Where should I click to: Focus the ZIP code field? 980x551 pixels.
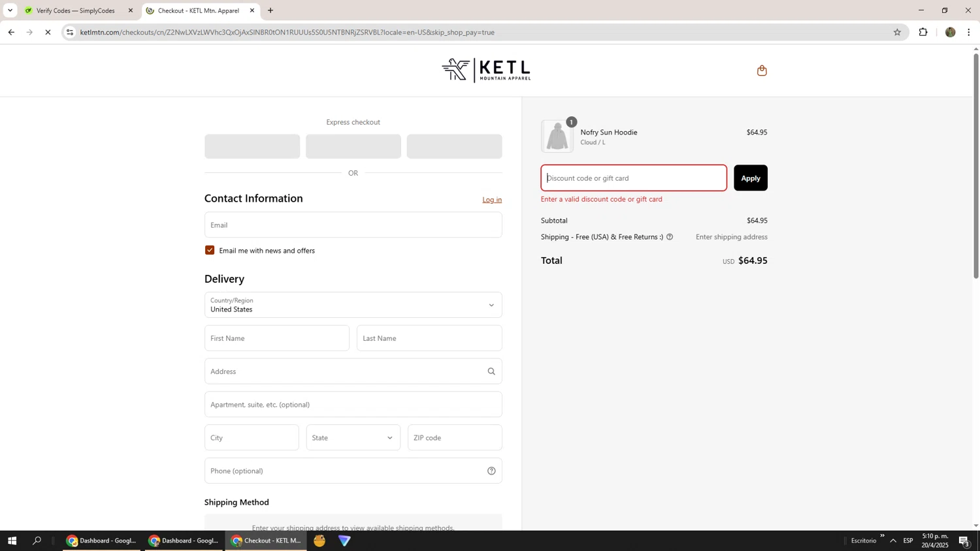click(455, 437)
